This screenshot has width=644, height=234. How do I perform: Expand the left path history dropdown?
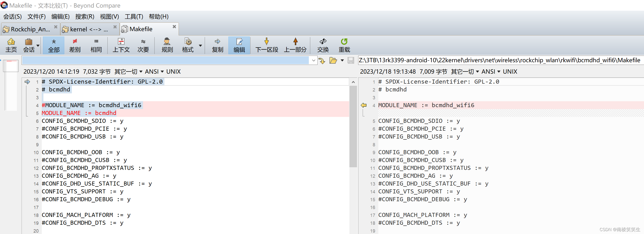314,60
